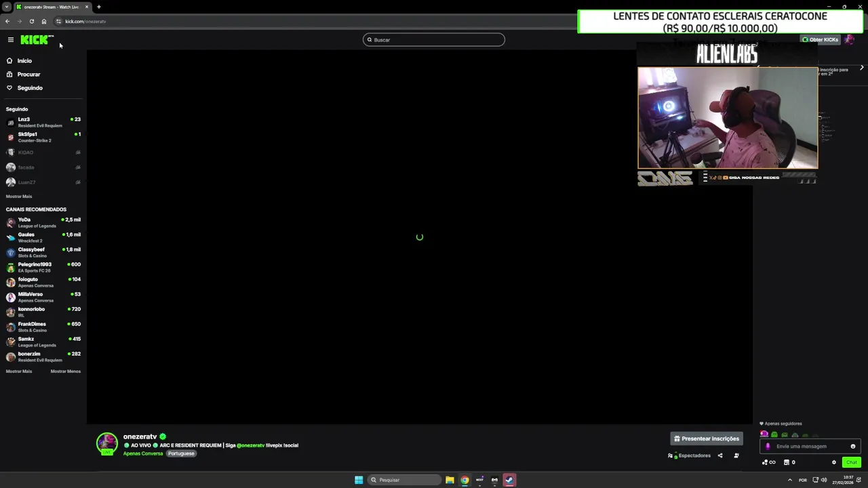Click the green Chat send button
Image resolution: width=868 pixels, height=488 pixels.
pyautogui.click(x=852, y=462)
